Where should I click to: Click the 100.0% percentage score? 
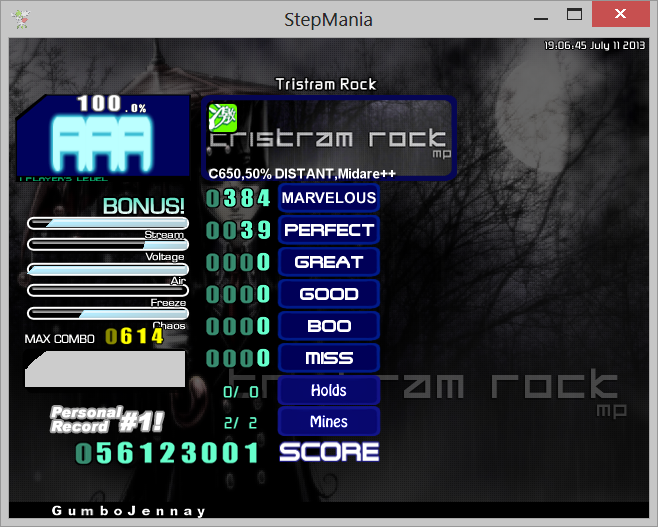112,104
